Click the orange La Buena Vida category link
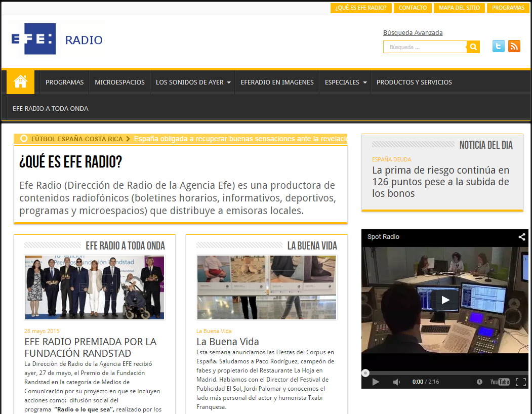 coord(214,331)
